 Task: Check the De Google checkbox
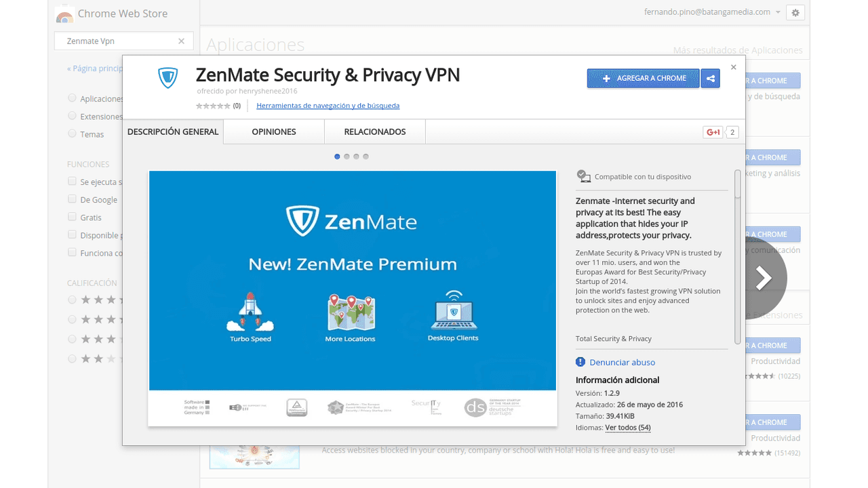[x=72, y=199]
